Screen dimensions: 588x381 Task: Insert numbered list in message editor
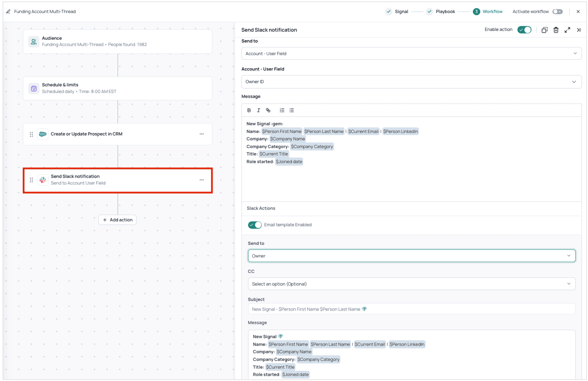point(282,110)
